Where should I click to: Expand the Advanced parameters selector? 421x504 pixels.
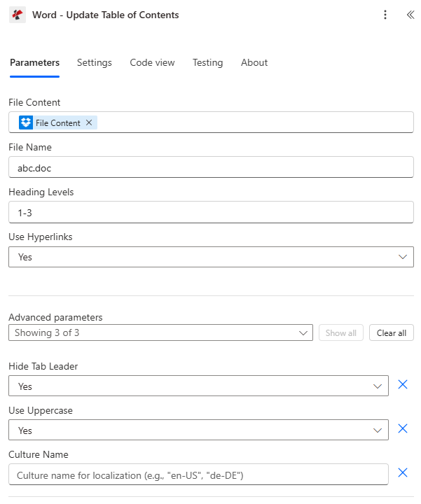(160, 332)
